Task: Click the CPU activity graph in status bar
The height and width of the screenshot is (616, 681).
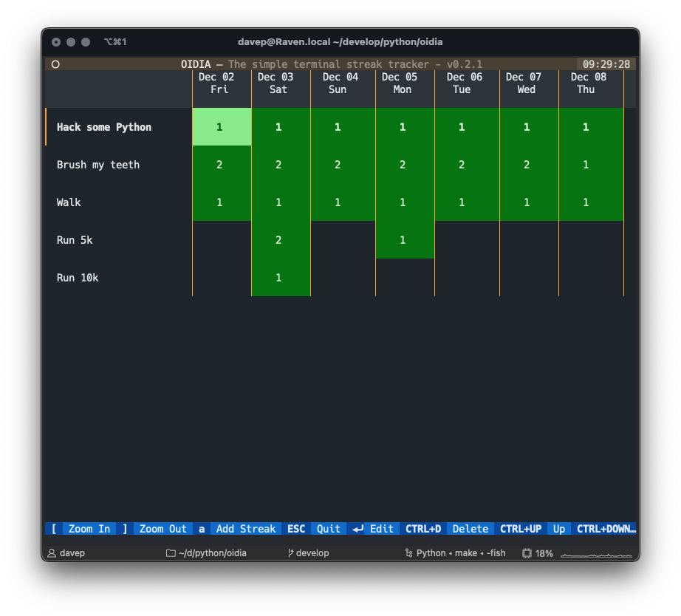Action: click(x=596, y=553)
